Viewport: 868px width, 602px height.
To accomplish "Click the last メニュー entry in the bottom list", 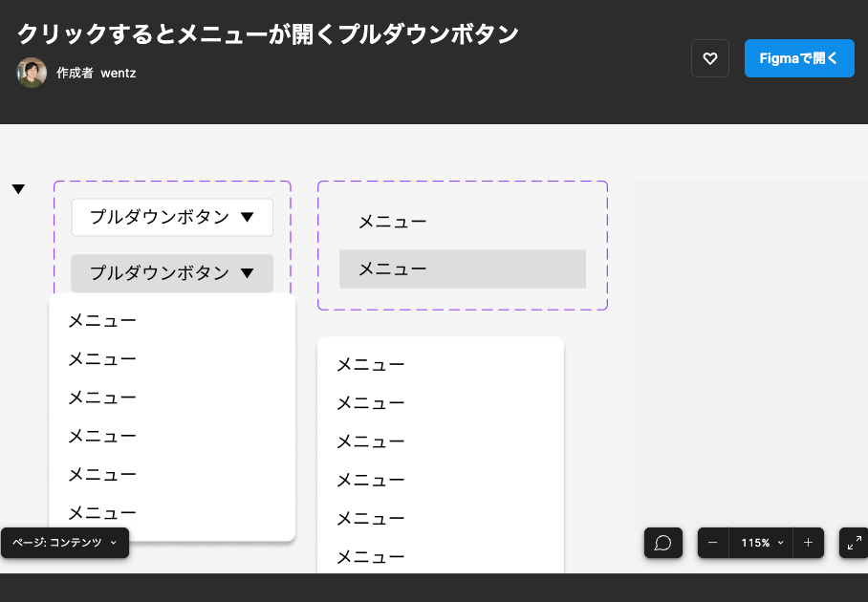I will coord(370,556).
